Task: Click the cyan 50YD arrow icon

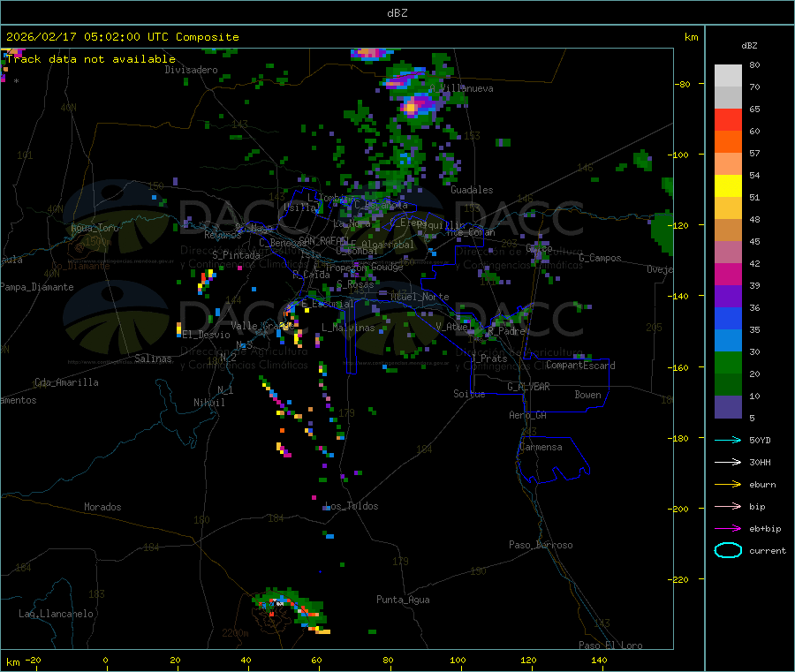Action: (x=728, y=440)
